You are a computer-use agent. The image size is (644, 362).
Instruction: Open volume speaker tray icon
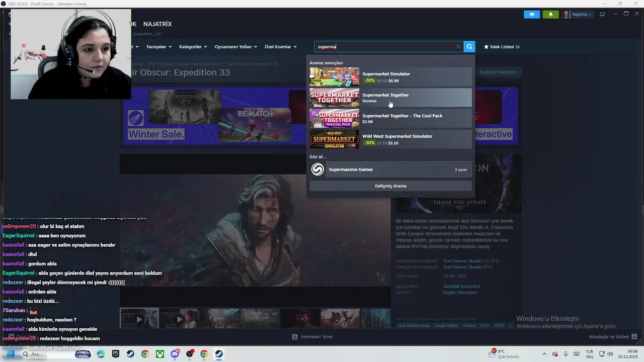click(610, 354)
